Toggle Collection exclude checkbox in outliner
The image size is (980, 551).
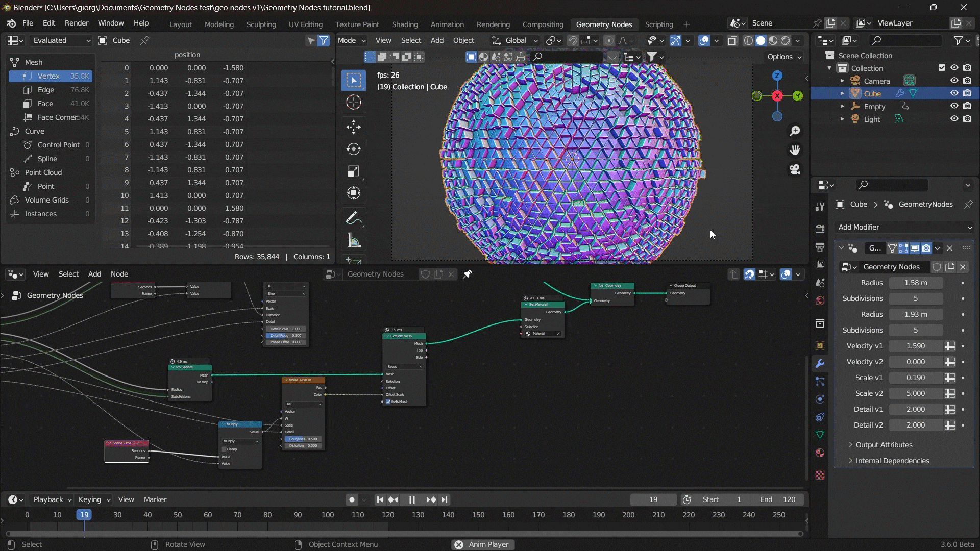tap(942, 68)
